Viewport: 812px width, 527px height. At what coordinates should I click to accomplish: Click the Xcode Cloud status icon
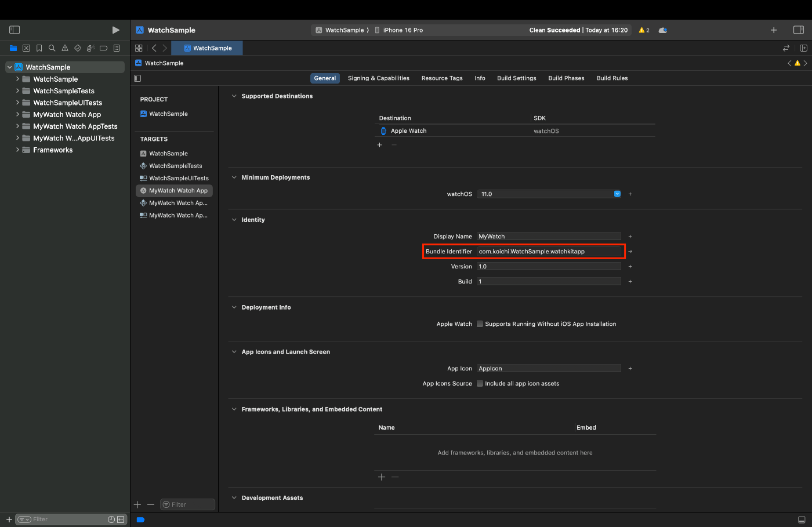point(663,30)
